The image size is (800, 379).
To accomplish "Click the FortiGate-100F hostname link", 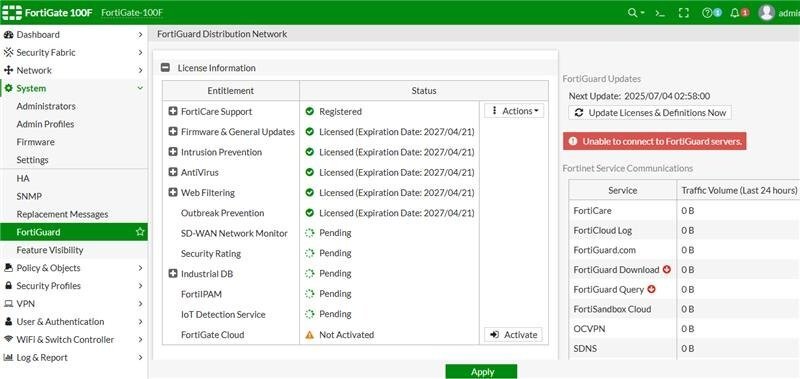I will tap(132, 13).
